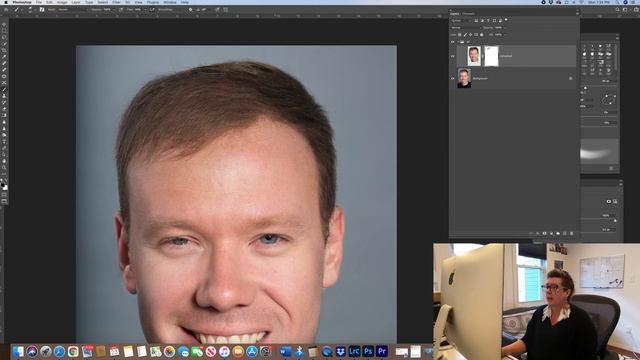640x360 pixels.
Task: Open the painting Mode dropdown
Action: click(x=73, y=10)
